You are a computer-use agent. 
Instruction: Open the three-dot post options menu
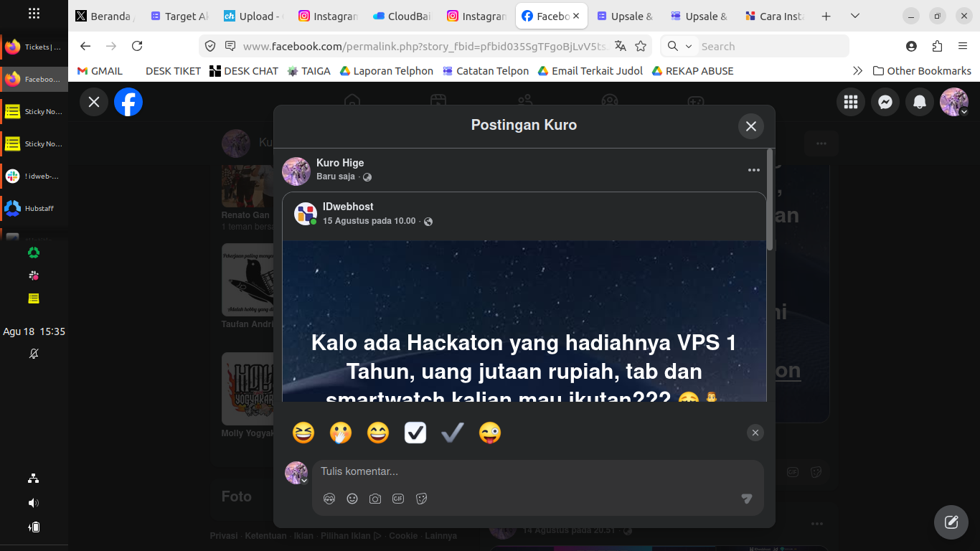pos(753,170)
